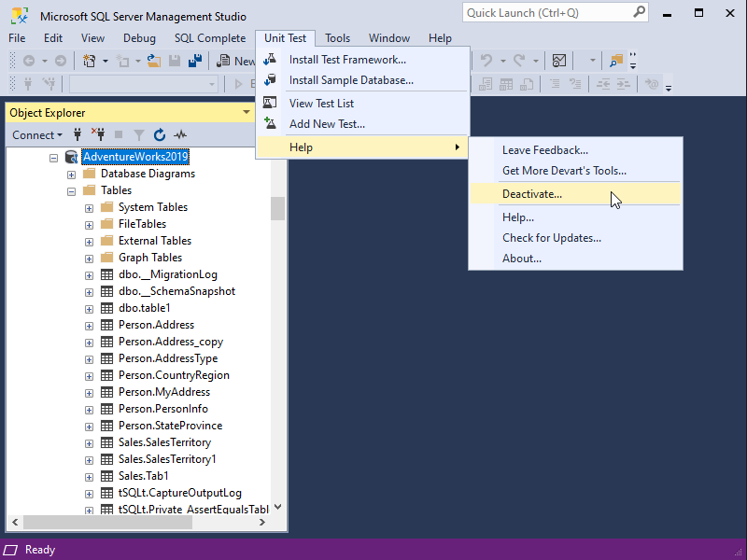
Task: Click the Sales.Tab1 table icon
Action: (106, 476)
